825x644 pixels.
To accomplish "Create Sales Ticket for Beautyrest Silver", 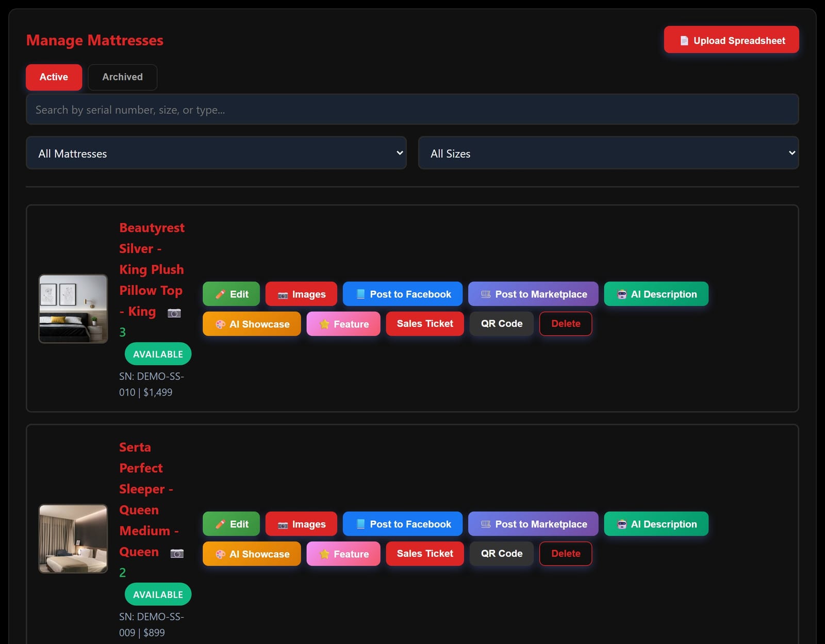I will coord(425,324).
